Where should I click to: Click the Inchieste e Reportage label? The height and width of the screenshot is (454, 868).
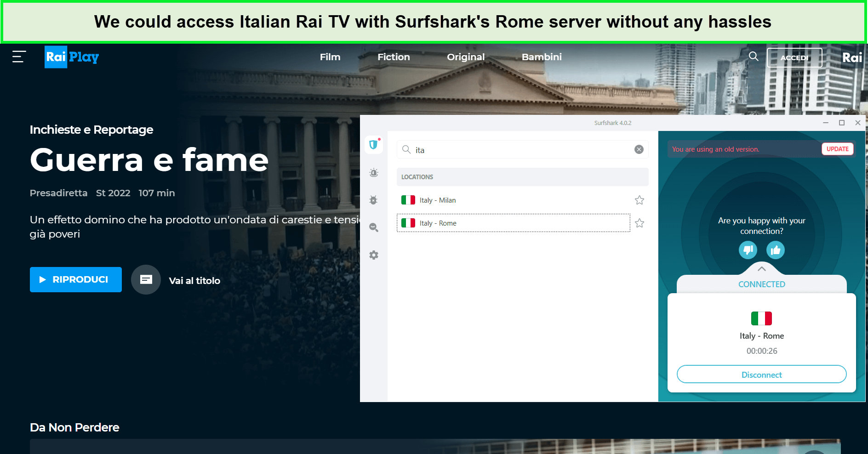click(x=91, y=130)
